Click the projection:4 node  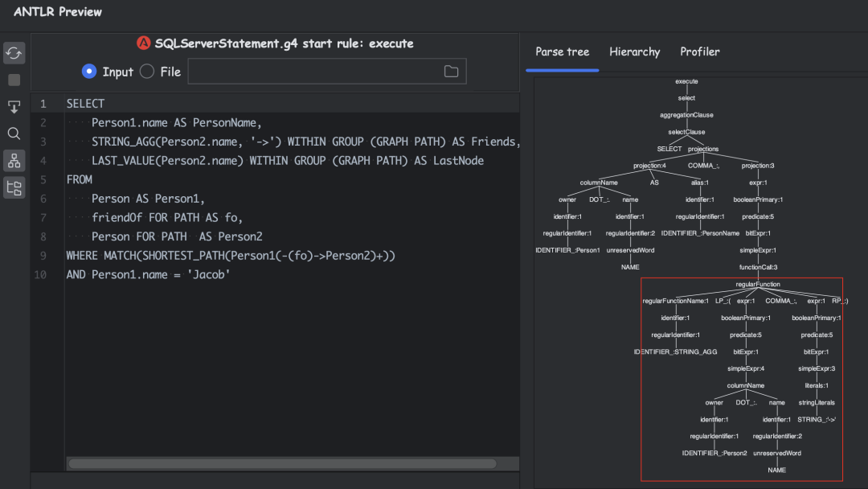pyautogui.click(x=649, y=166)
